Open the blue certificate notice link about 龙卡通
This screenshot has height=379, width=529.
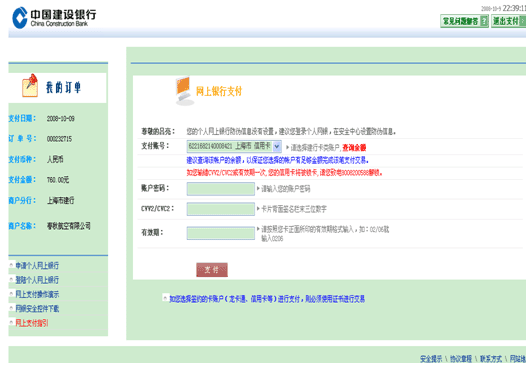point(267,299)
